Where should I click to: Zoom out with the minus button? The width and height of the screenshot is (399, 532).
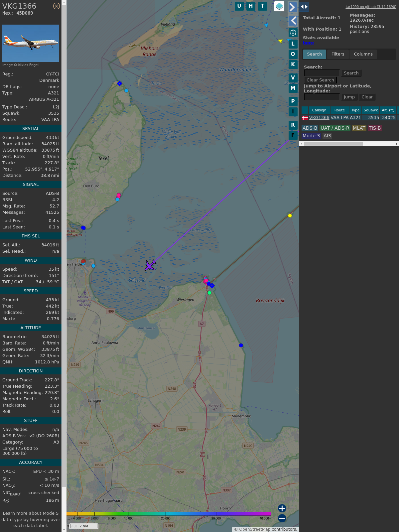(282, 518)
